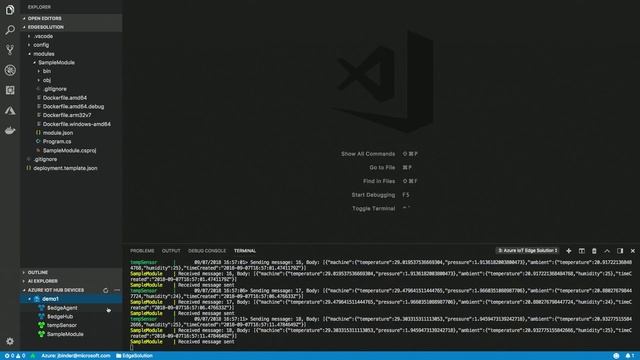Viewport: 640px width, 360px height.
Task: Switch to the Debug Console tab
Action: [207, 251]
